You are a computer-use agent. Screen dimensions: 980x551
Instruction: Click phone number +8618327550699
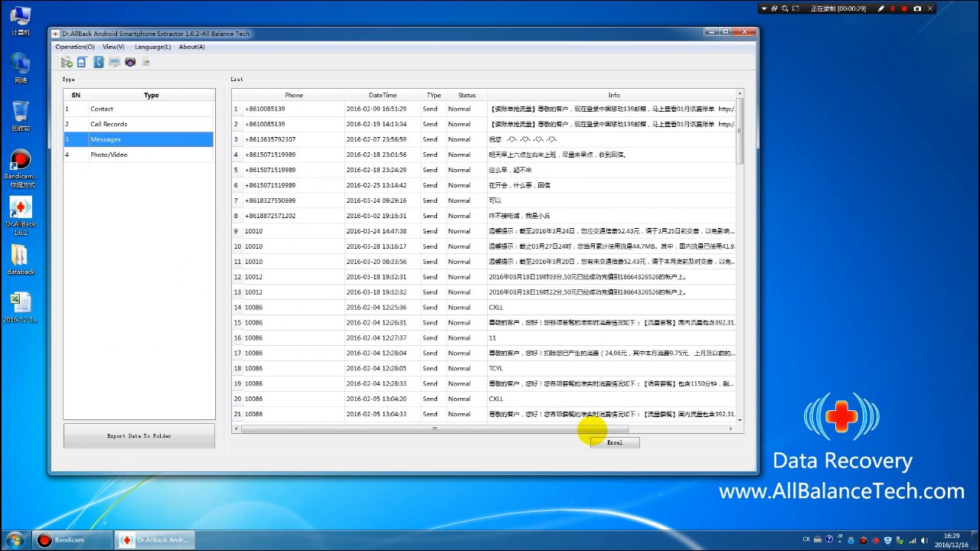point(270,201)
